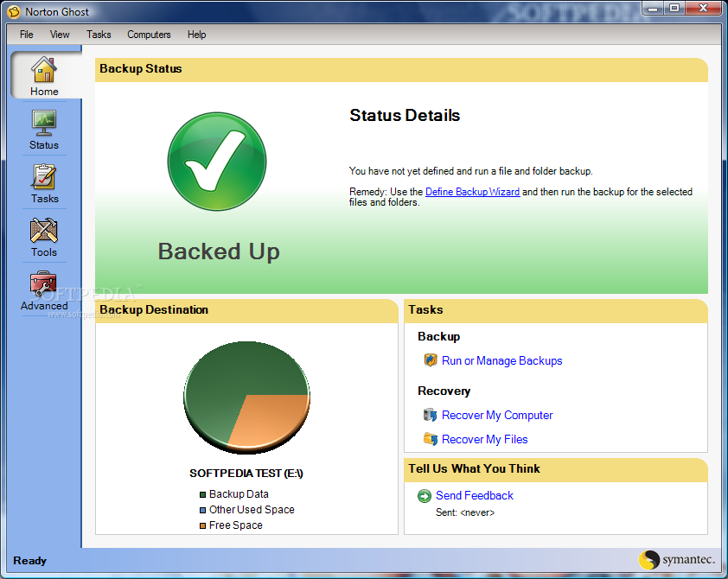Click the Run or Manage Backups link
Image resolution: width=728 pixels, height=579 pixels.
(501, 360)
